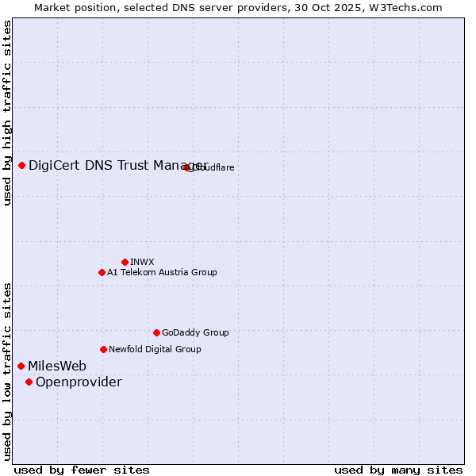Viewport: 476px width, 476px height.
Task: Select the red INWX data point
Action: point(125,262)
